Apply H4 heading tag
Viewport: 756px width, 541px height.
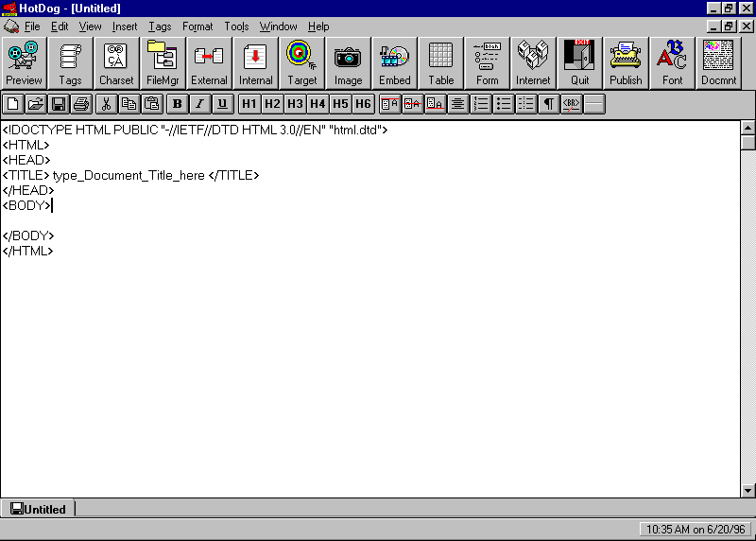[318, 104]
